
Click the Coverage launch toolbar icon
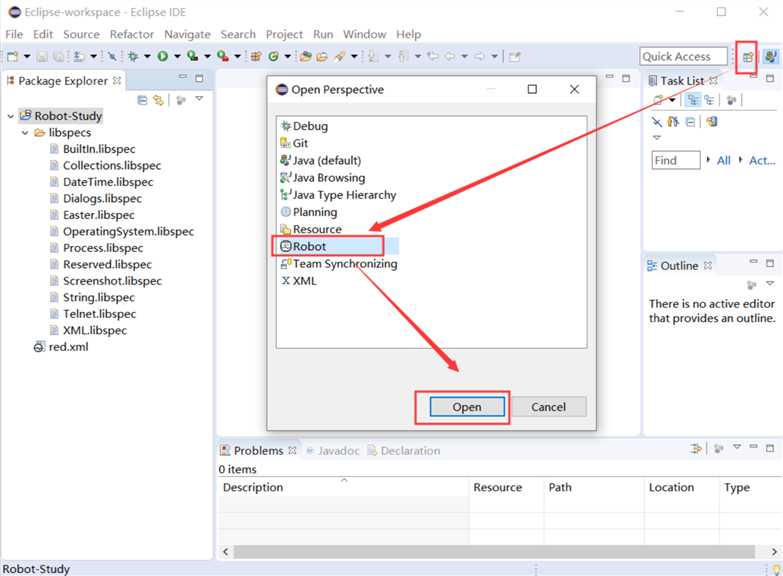click(x=193, y=56)
